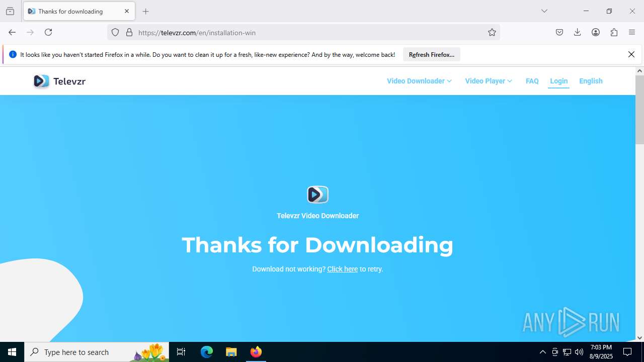Open the Login page
The width and height of the screenshot is (644, 362).
(558, 81)
